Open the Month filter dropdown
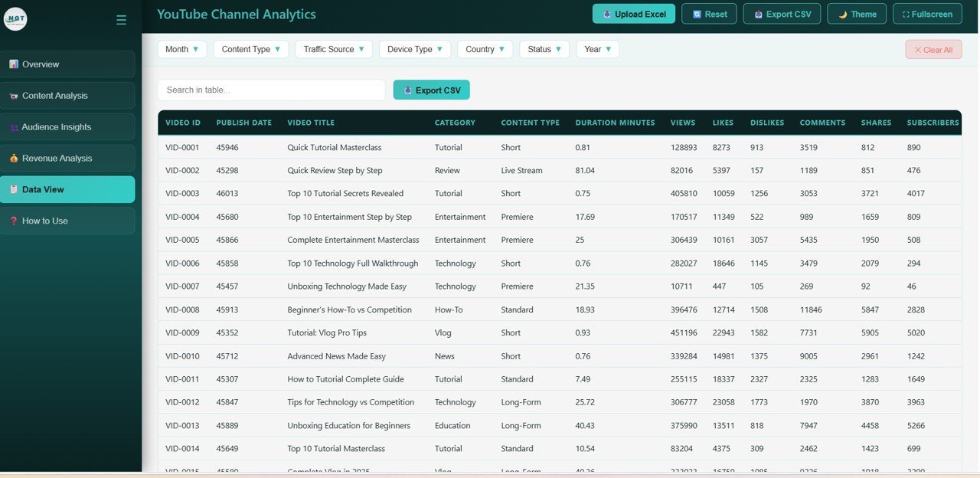The height and width of the screenshot is (478, 980). [181, 49]
